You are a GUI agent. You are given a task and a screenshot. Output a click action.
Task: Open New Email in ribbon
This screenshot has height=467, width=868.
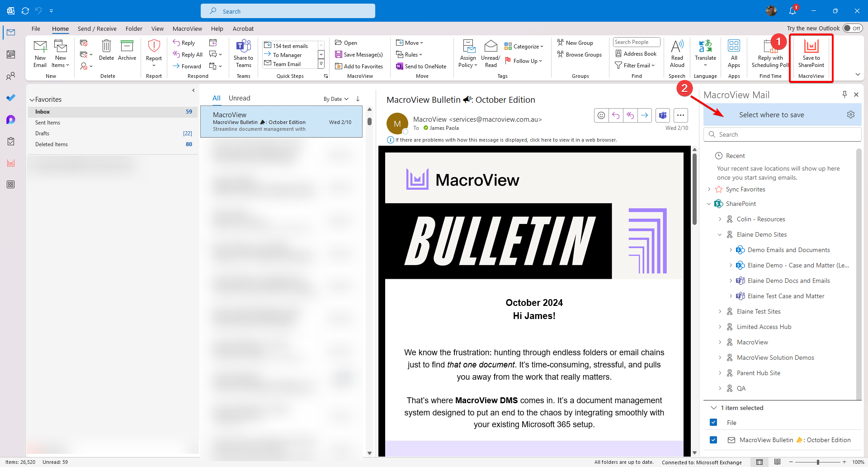coord(40,53)
